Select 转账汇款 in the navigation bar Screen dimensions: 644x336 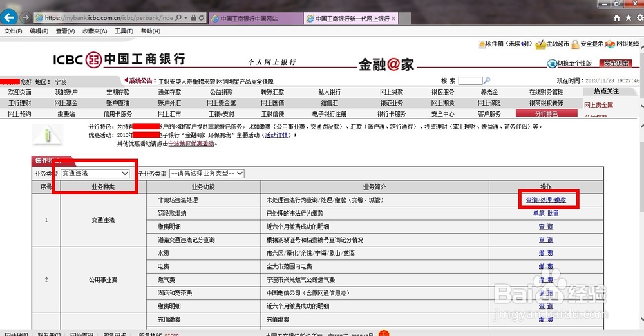[272, 92]
